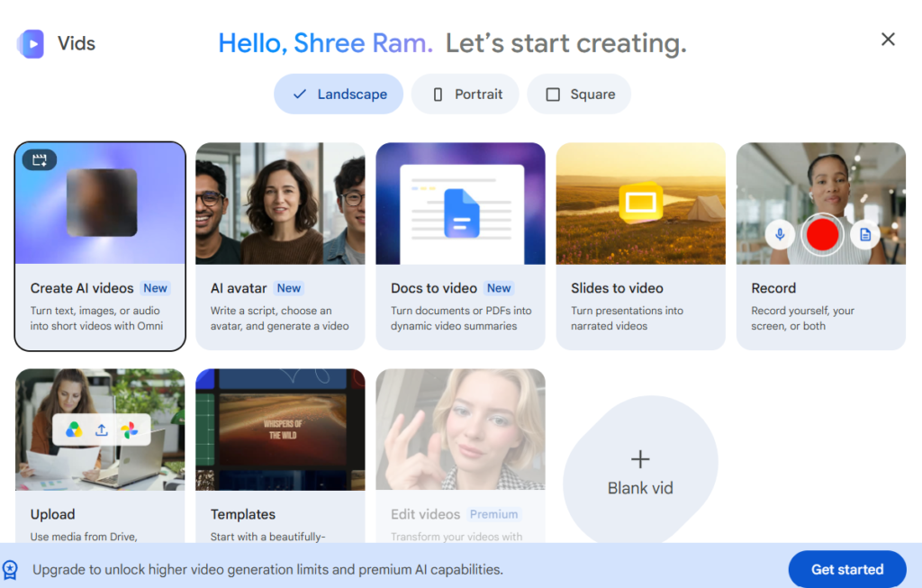The width and height of the screenshot is (922, 588).
Task: Click the yellow Slides icon
Action: click(x=641, y=203)
